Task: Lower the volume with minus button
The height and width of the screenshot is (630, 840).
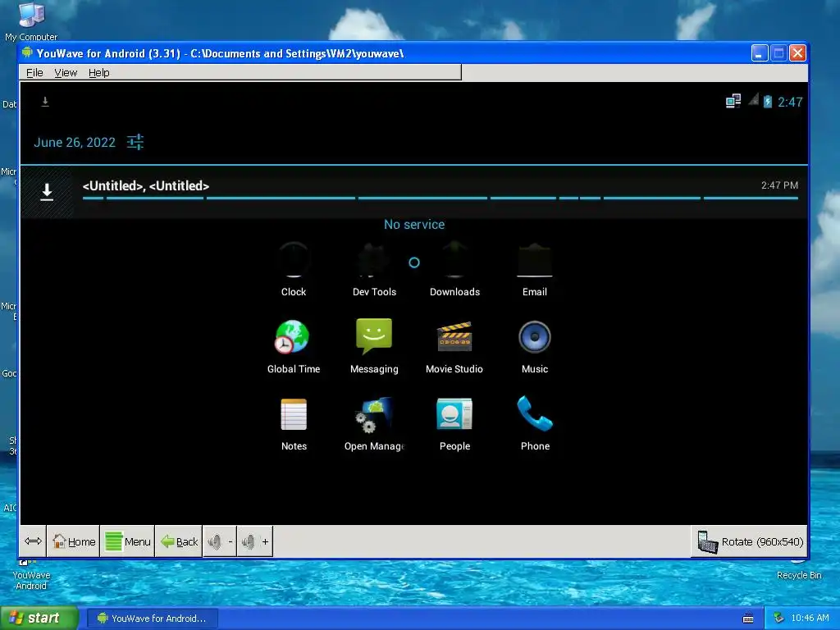Action: pyautogui.click(x=220, y=541)
